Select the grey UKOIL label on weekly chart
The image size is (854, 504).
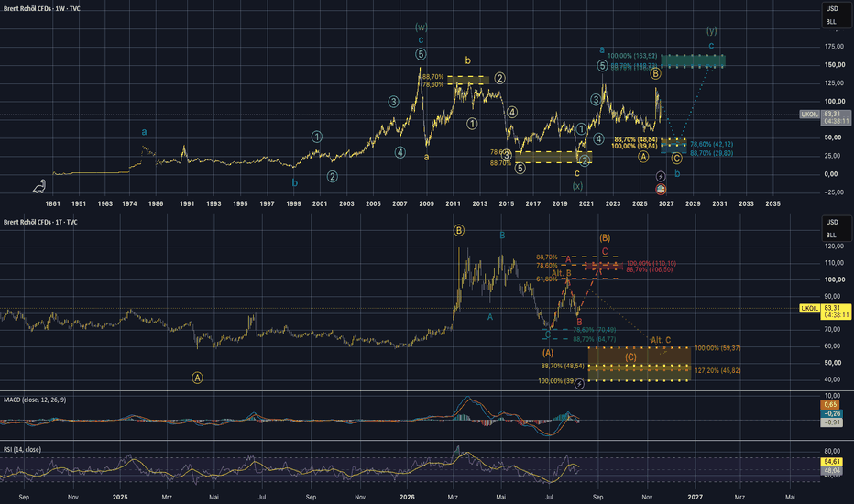coord(809,115)
